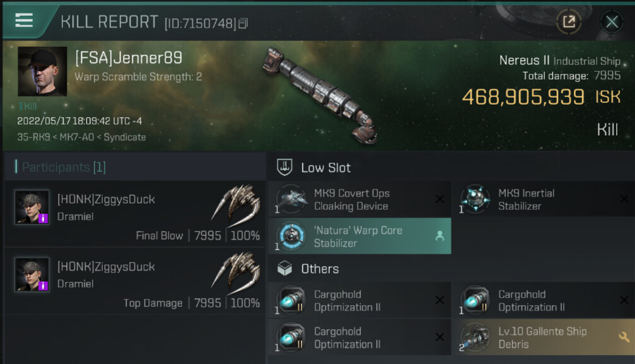635x364 pixels.
Task: Close the kill report window
Action: click(612, 22)
